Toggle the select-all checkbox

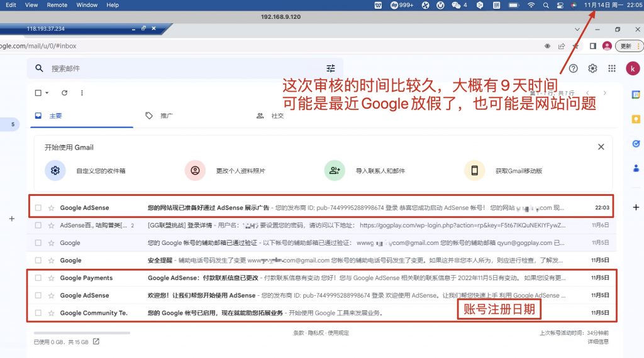[38, 93]
